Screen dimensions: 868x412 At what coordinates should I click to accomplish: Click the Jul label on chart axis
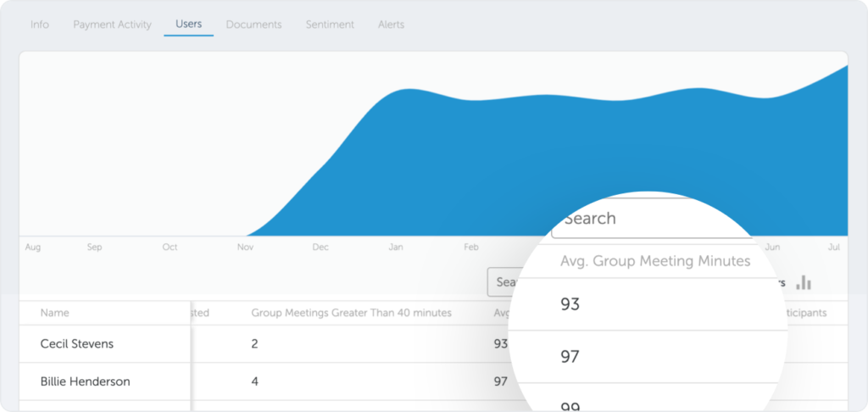click(834, 247)
